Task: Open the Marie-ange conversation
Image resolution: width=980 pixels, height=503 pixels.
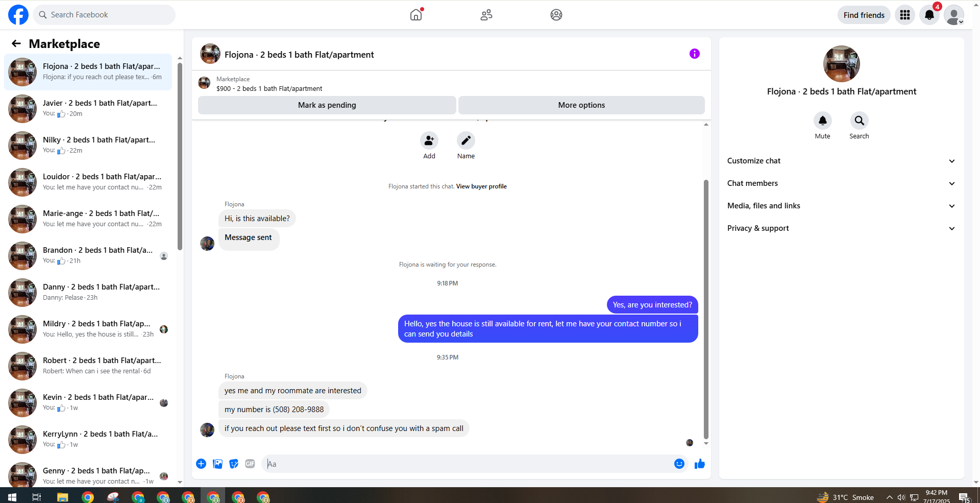Action: pyautogui.click(x=88, y=219)
